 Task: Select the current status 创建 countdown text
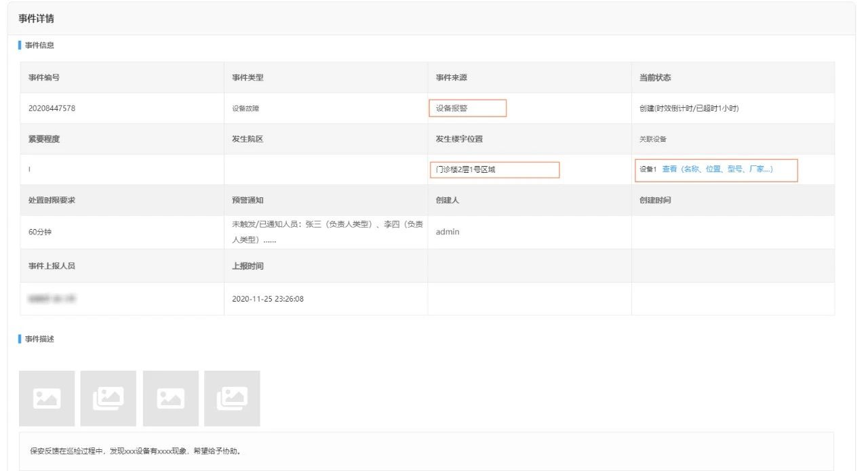click(689, 108)
